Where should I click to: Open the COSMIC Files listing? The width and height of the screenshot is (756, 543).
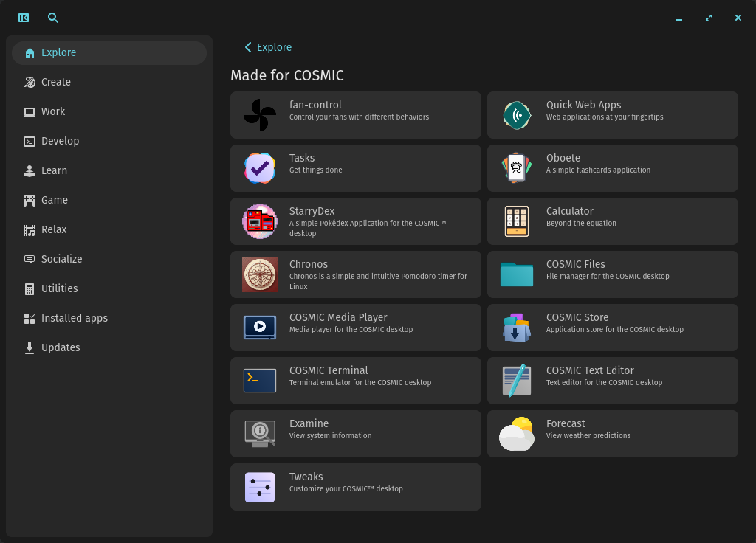coord(516,274)
